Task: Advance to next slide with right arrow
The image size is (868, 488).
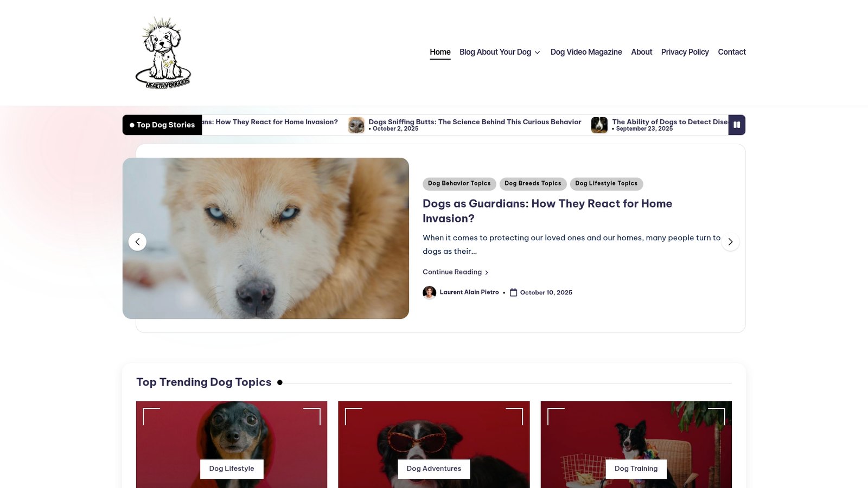Action: [x=730, y=242]
